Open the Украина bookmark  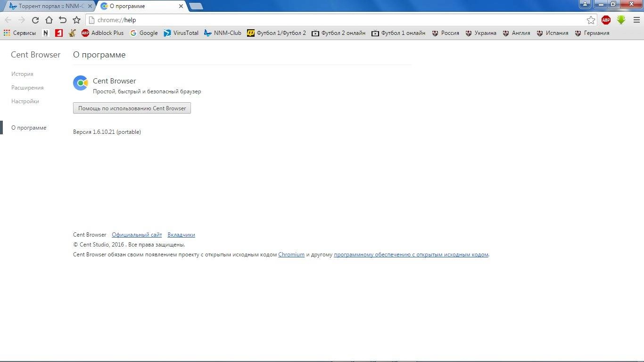coord(481,33)
